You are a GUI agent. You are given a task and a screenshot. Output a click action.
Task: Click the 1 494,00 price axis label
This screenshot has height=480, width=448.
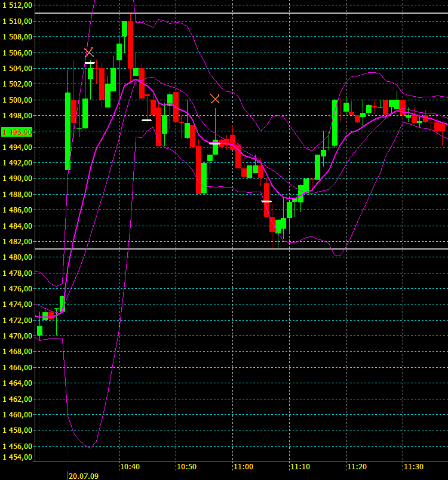click(17, 147)
